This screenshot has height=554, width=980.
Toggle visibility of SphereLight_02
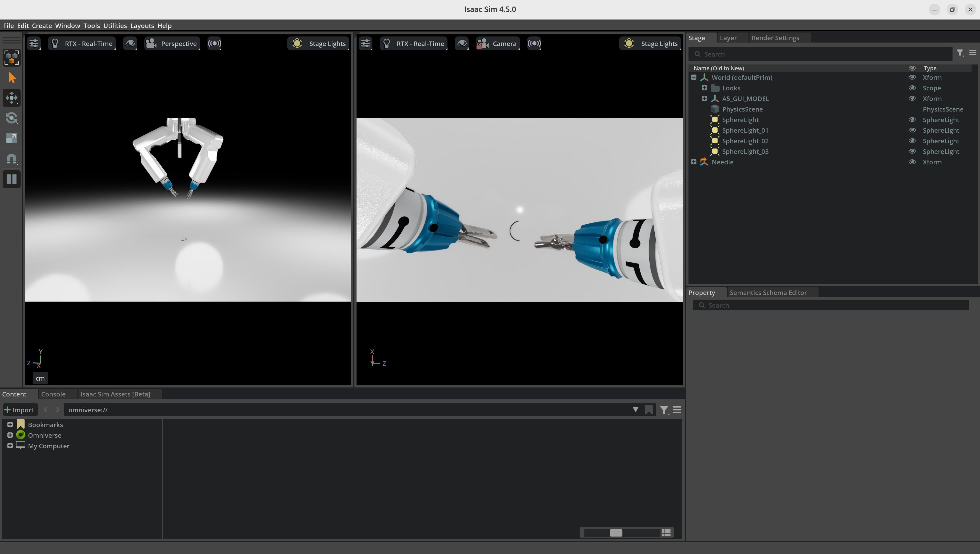click(x=913, y=141)
